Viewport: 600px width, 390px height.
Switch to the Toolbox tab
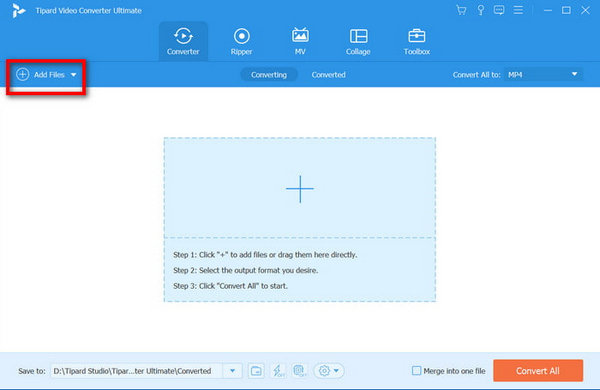pyautogui.click(x=417, y=42)
